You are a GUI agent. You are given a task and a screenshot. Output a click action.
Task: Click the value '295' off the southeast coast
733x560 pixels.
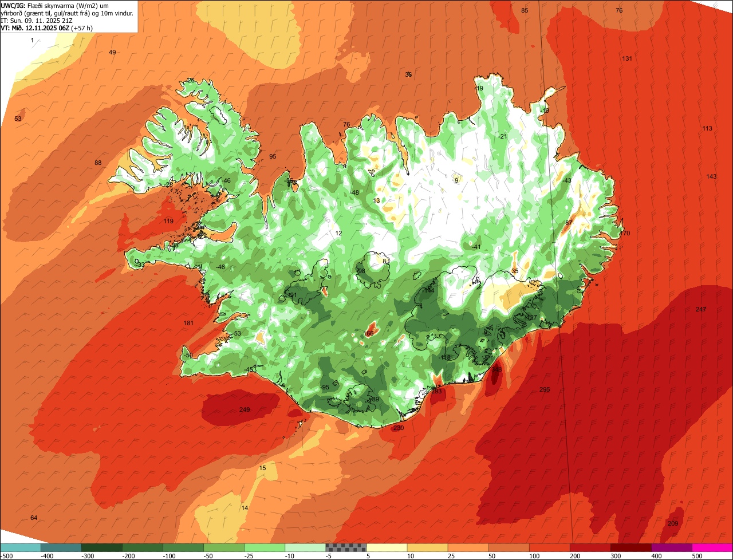click(x=545, y=390)
